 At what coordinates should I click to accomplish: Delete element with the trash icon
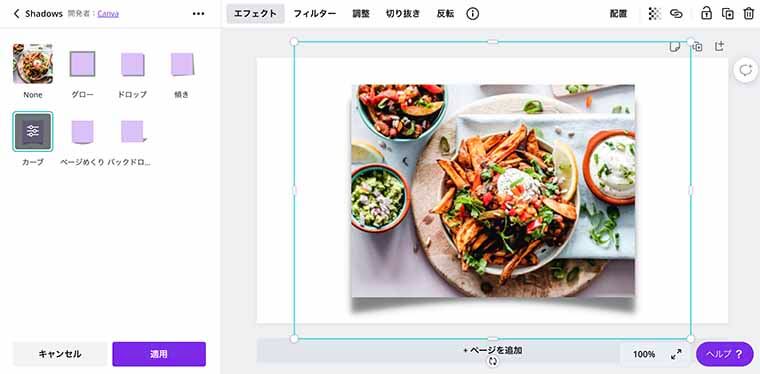748,14
